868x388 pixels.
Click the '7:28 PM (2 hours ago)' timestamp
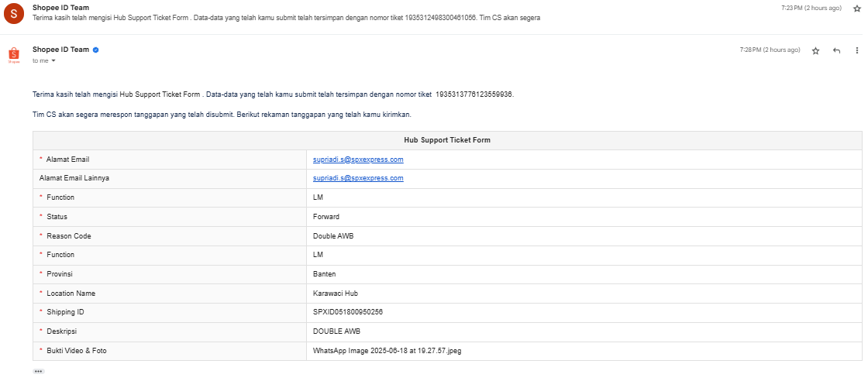point(770,50)
